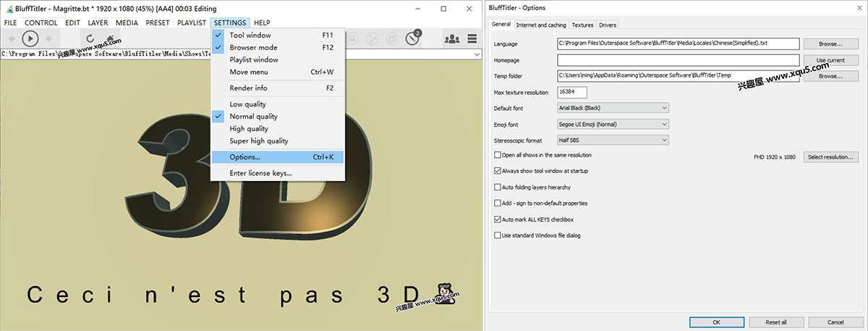The image size is (868, 331).
Task: Click the greyed share nodes icon
Action: [373, 38]
